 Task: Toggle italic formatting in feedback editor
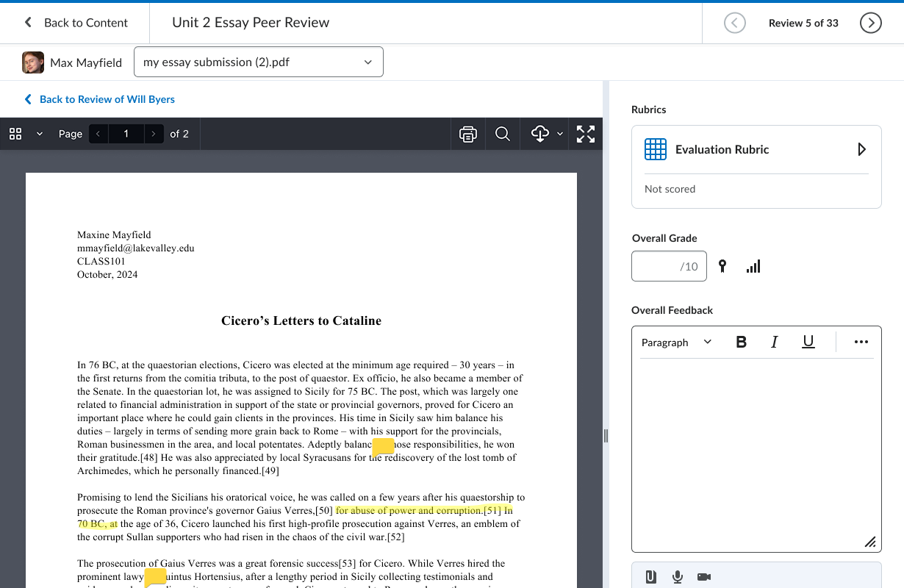click(x=774, y=343)
